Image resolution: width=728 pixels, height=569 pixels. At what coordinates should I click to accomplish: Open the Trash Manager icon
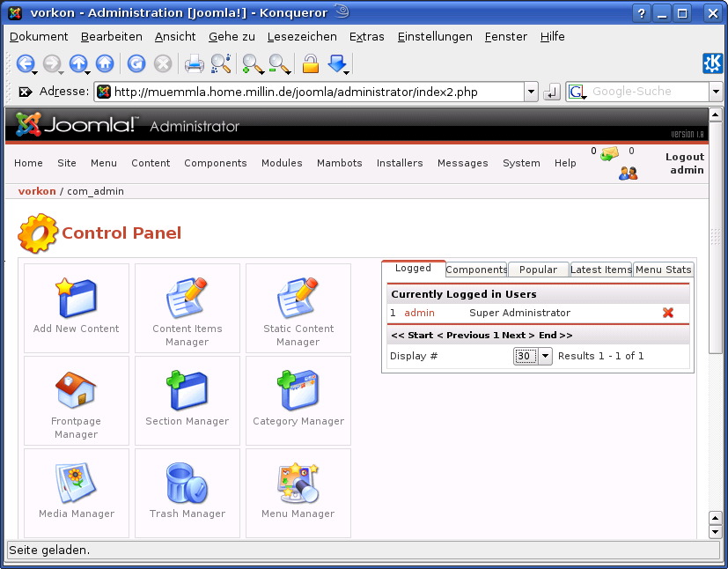point(188,483)
